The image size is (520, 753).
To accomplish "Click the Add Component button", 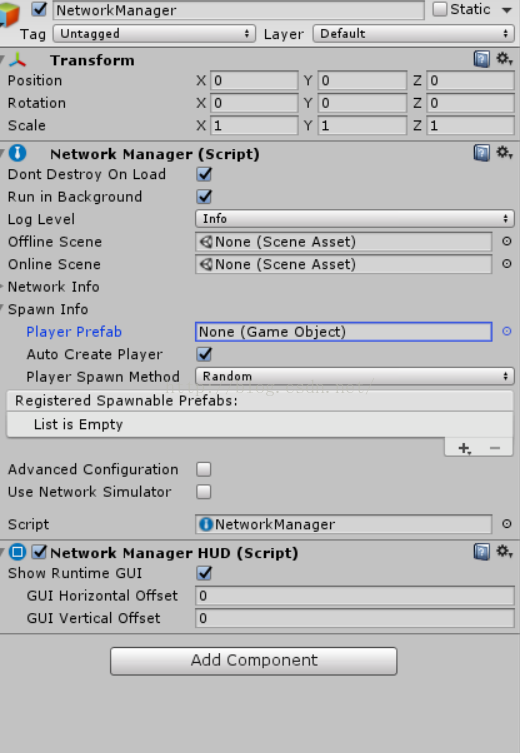I will point(254,661).
